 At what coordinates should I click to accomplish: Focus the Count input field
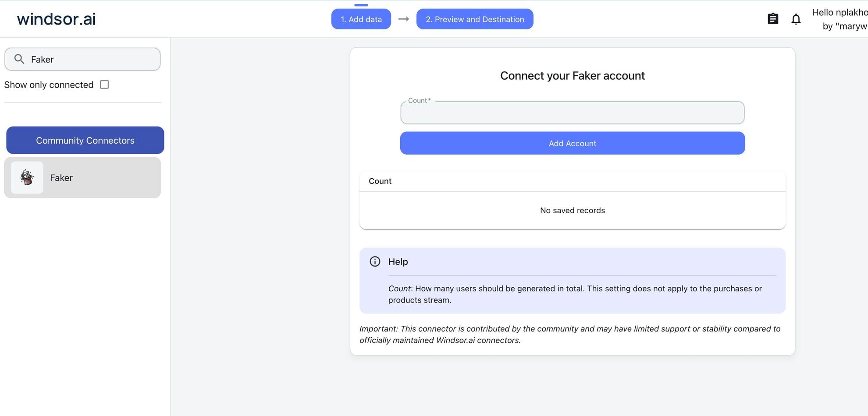[x=572, y=113]
